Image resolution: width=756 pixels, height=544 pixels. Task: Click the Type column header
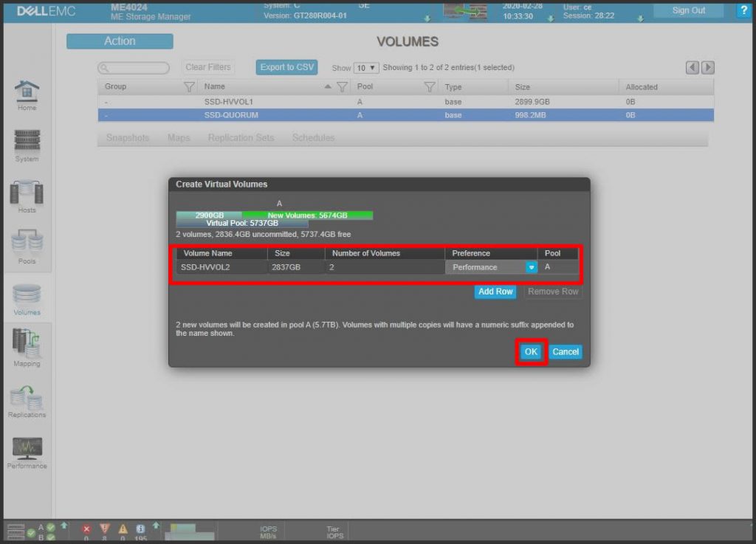click(x=453, y=87)
